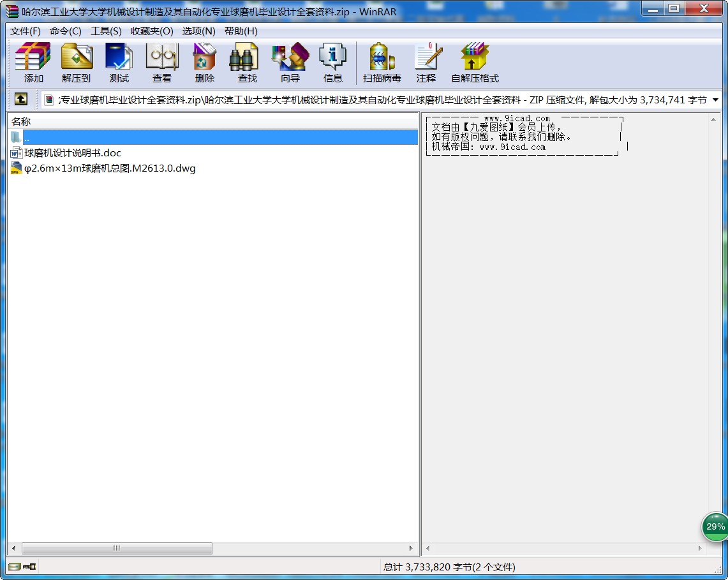
Task: Open the 查看 (View) tool
Action: 162,63
